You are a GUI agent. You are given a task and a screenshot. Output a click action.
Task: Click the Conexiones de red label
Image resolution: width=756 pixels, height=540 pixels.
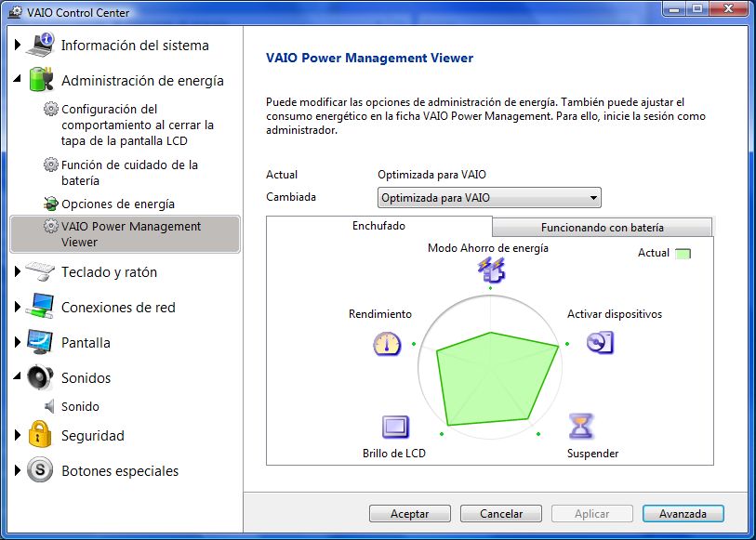118,308
